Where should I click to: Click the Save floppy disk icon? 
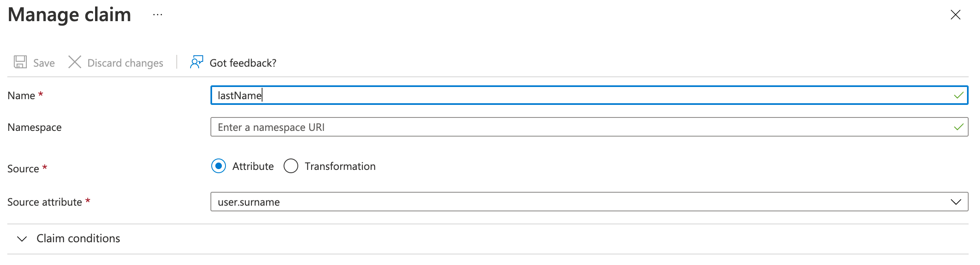[x=20, y=62]
